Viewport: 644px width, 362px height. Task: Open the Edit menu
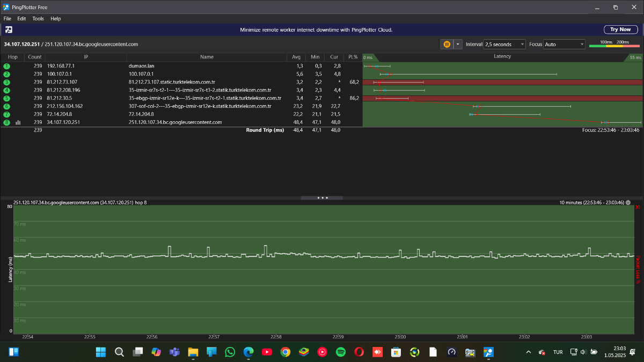(21, 18)
